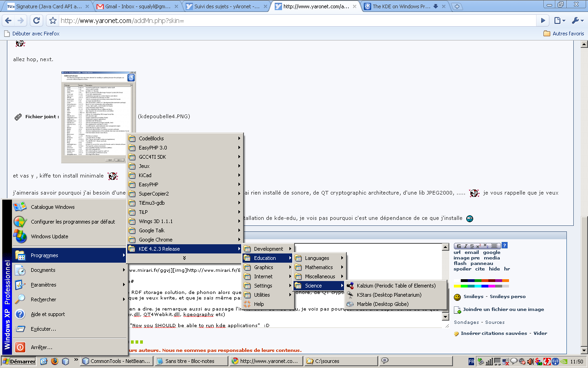Open the kdepoubelle4.PNG attachment thumbnail

coord(98,117)
